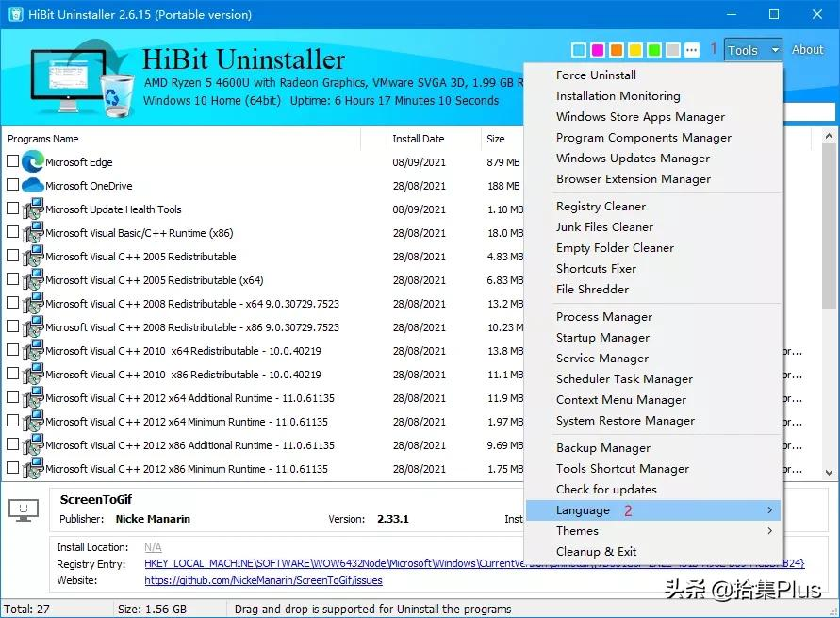Click the About button
Screen dimensions: 840x618
[807, 50]
